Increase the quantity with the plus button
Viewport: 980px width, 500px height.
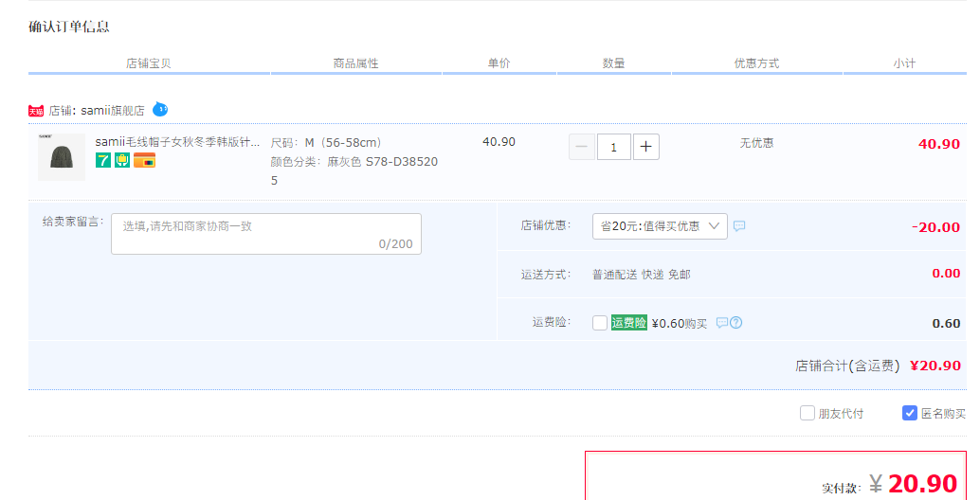point(646,147)
